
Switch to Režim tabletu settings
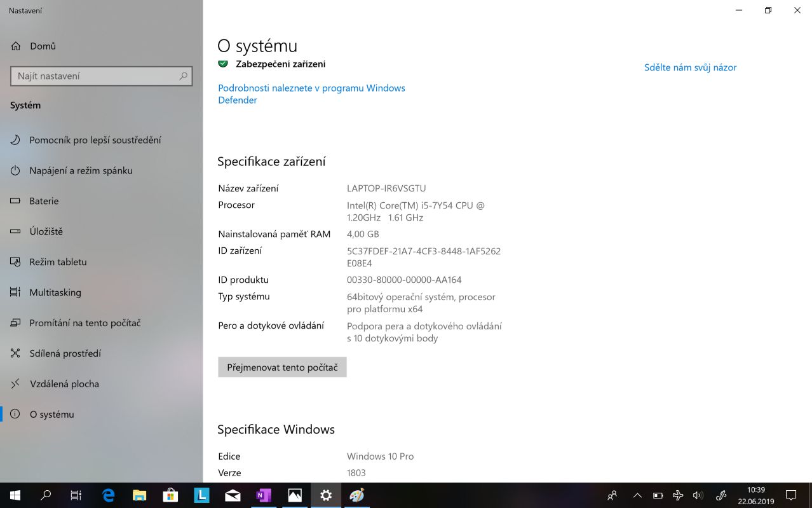click(x=102, y=262)
